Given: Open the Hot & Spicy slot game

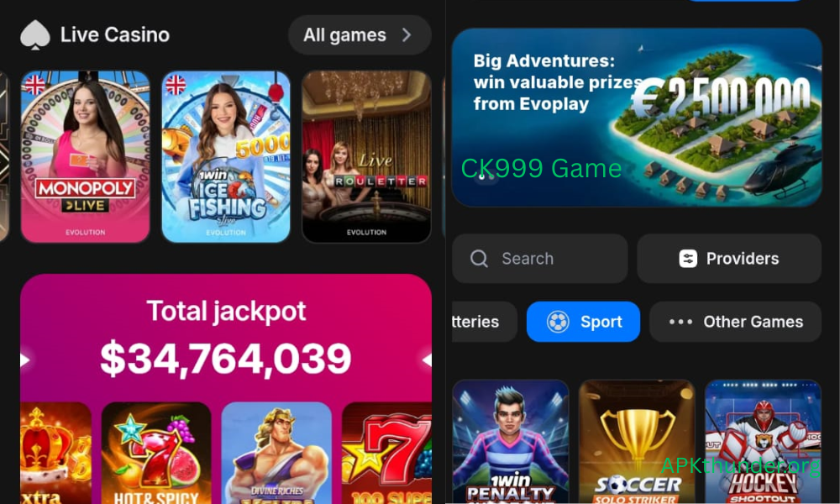Looking at the screenshot, I should coord(156,453).
